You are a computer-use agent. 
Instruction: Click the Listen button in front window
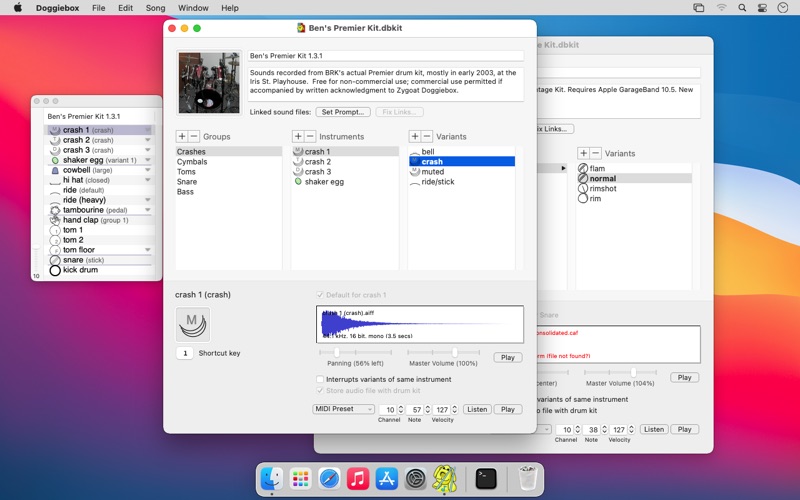point(477,409)
